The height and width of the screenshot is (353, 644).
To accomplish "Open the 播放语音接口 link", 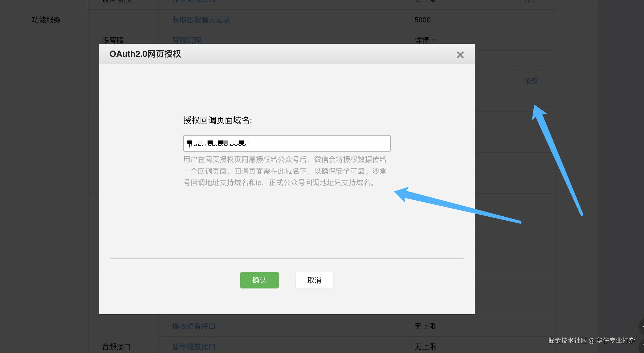I will [x=194, y=326].
